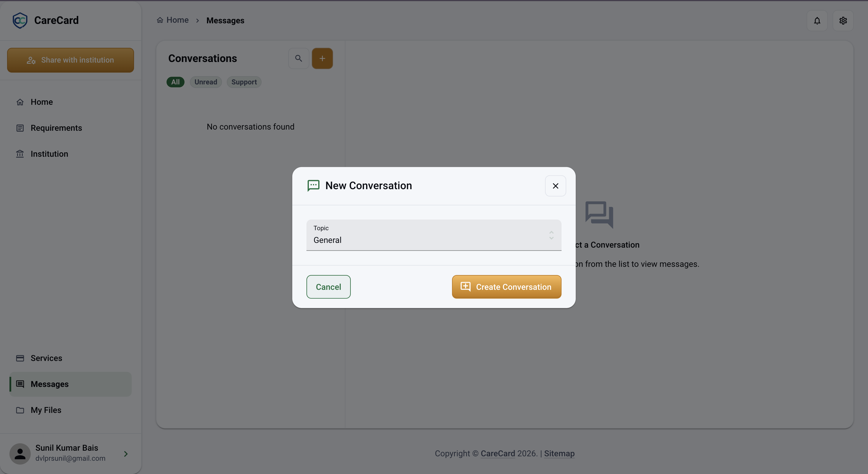Image resolution: width=868 pixels, height=474 pixels.
Task: Select the Unread filter chip
Action: coord(205,82)
